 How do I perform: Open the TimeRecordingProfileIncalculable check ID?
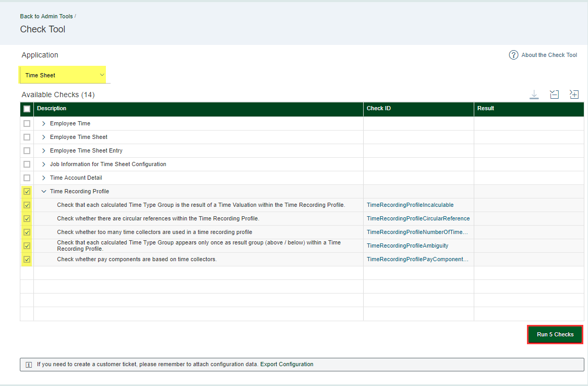tap(410, 205)
